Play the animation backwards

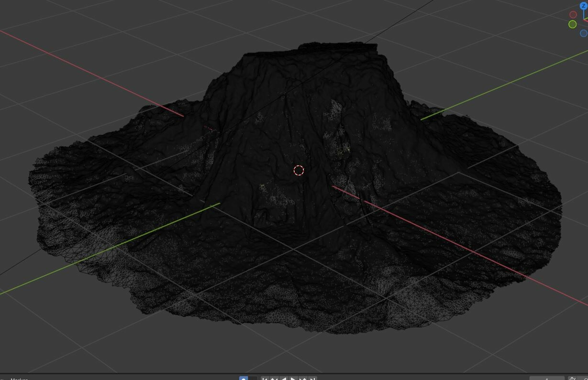(x=284, y=378)
